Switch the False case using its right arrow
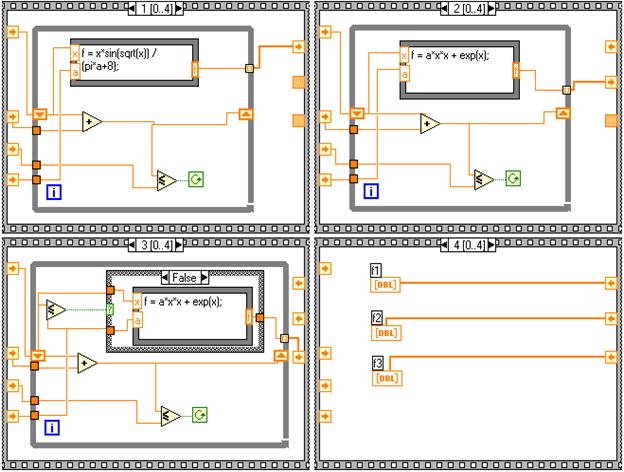 [x=204, y=277]
